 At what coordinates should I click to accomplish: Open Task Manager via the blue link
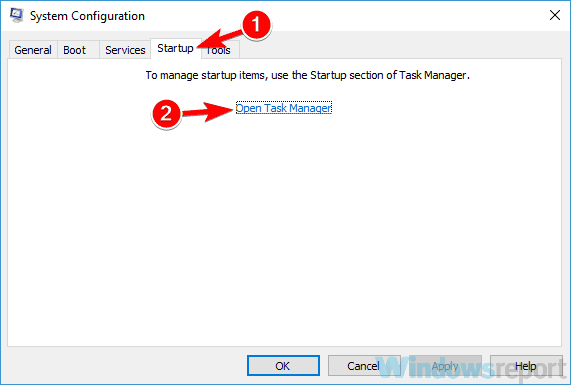point(284,108)
